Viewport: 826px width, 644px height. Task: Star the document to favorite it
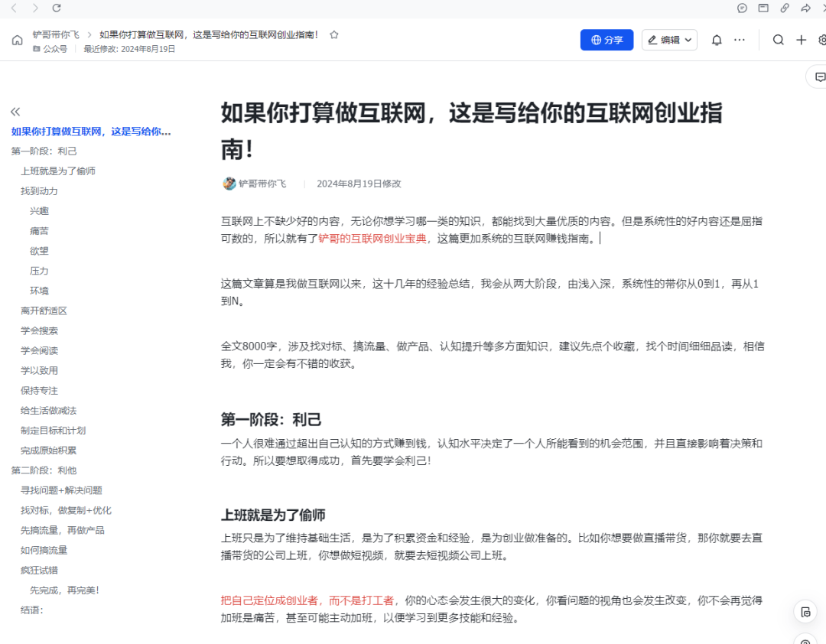click(x=334, y=34)
